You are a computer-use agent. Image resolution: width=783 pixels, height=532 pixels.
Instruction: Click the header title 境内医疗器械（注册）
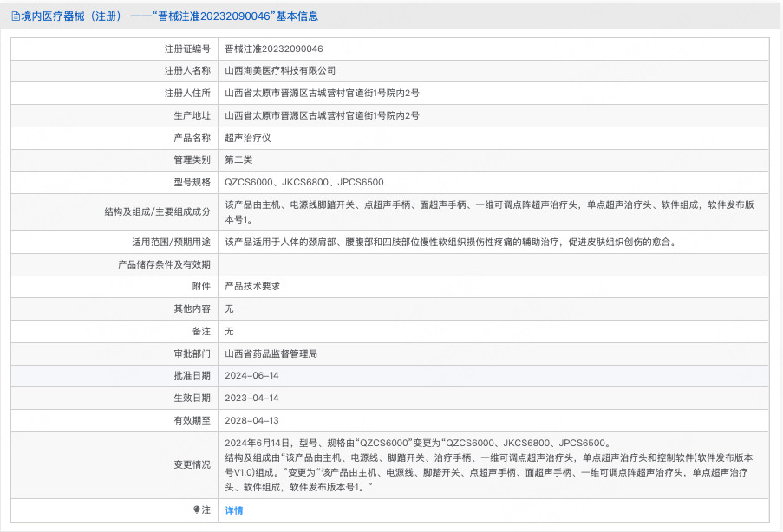click(x=71, y=16)
